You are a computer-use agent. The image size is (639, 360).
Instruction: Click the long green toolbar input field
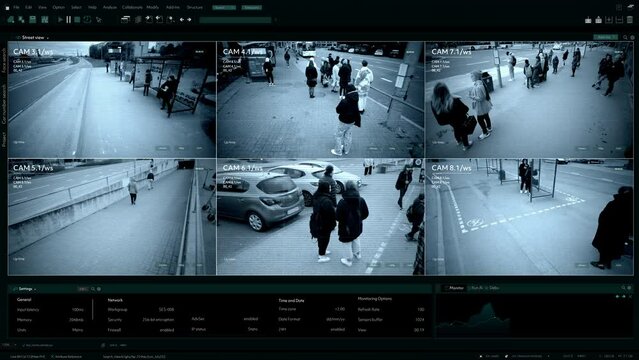[235, 20]
